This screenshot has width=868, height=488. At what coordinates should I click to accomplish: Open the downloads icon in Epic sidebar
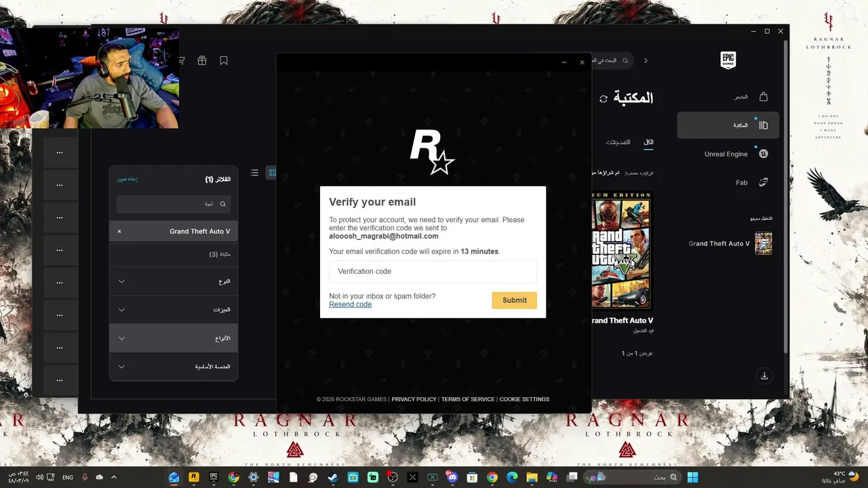764,375
